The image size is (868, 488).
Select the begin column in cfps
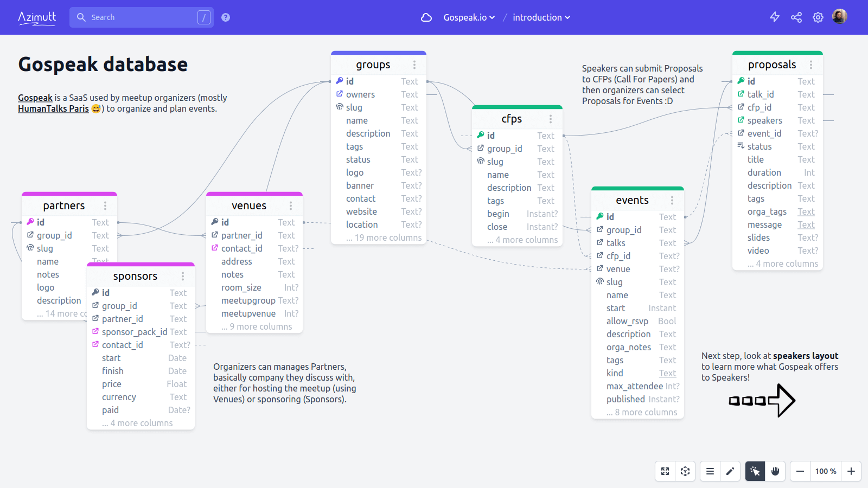pyautogui.click(x=518, y=214)
